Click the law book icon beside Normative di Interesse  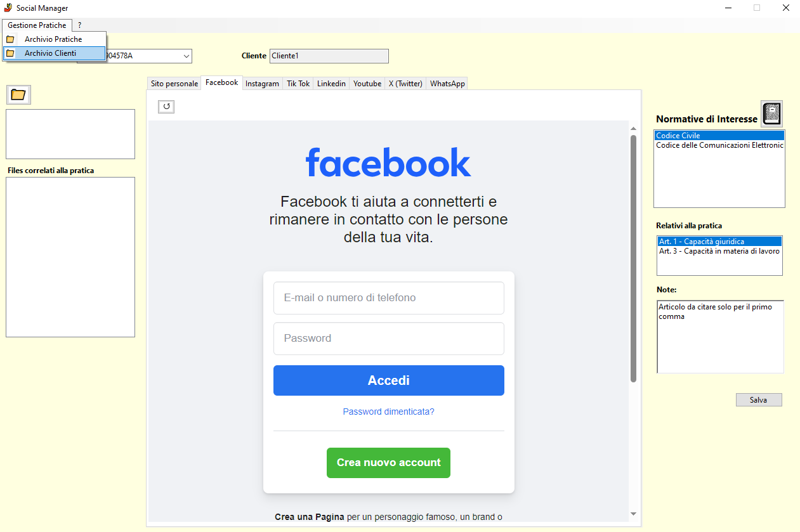point(771,114)
